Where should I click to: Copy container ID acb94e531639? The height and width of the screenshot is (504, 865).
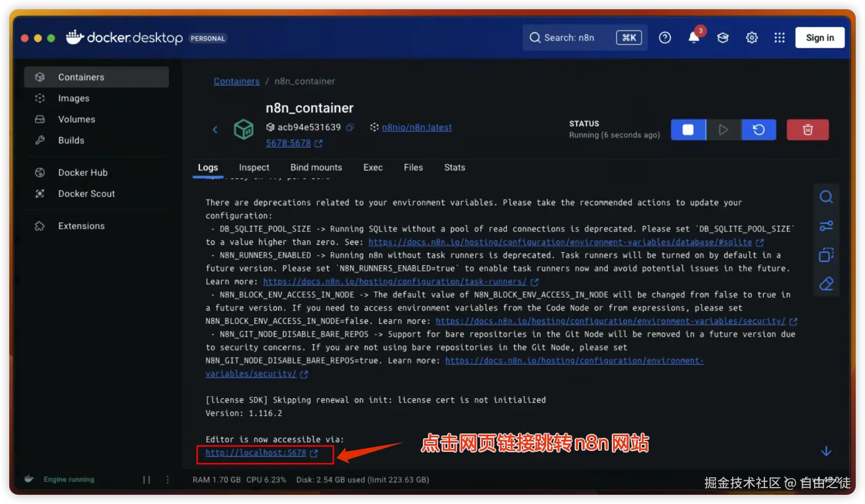350,127
